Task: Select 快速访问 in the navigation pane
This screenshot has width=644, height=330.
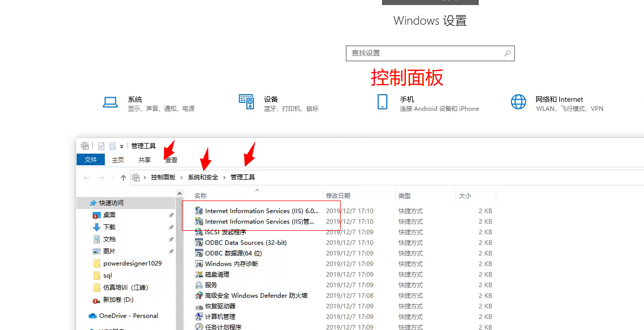Action: tap(126, 203)
